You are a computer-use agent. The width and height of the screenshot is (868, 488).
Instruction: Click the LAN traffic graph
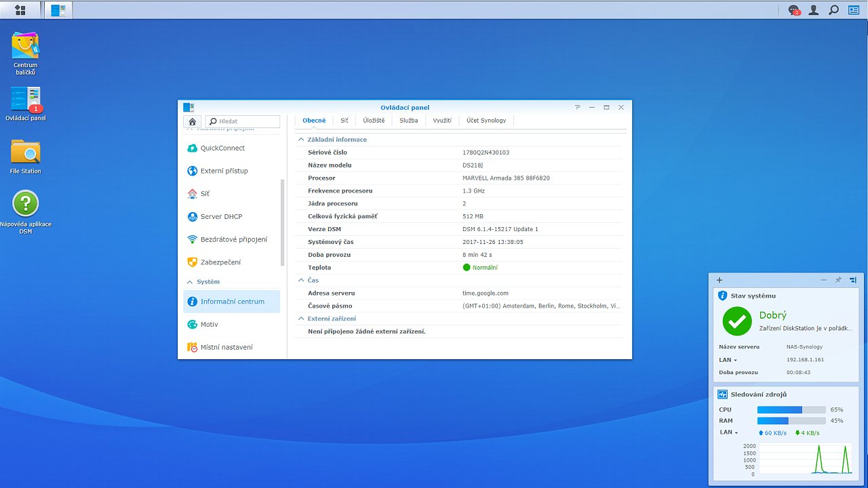(806, 459)
